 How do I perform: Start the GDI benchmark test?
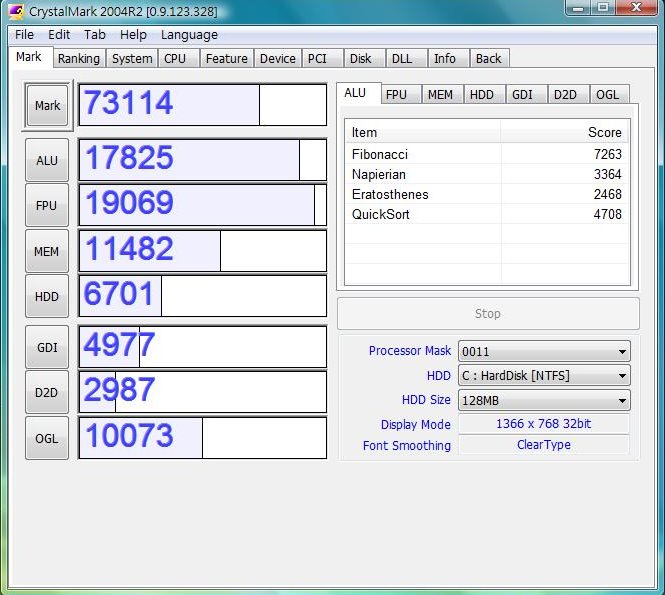coord(47,348)
